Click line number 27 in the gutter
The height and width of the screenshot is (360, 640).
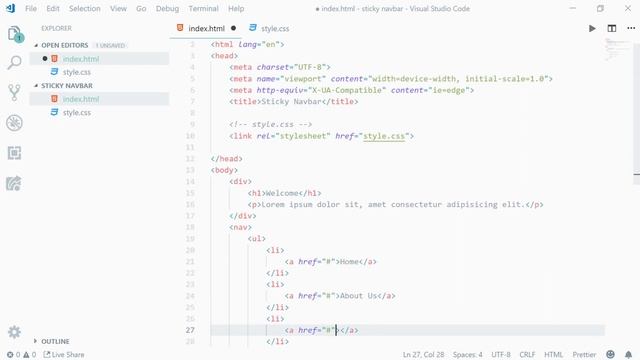[x=190, y=330]
